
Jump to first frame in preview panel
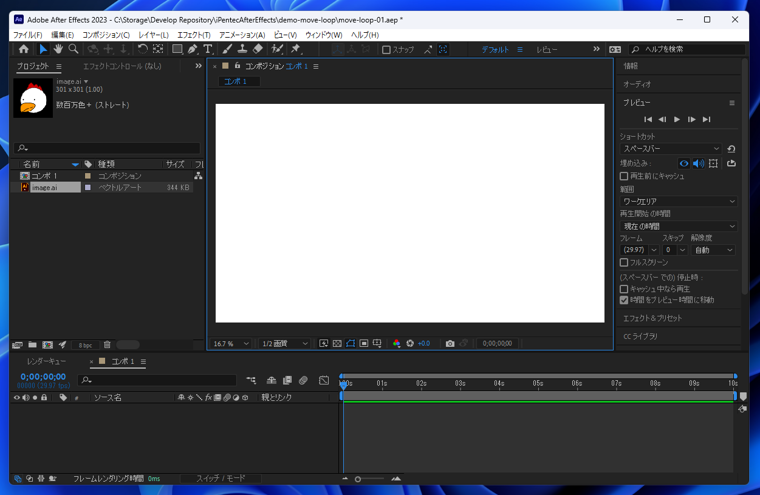[x=648, y=119]
